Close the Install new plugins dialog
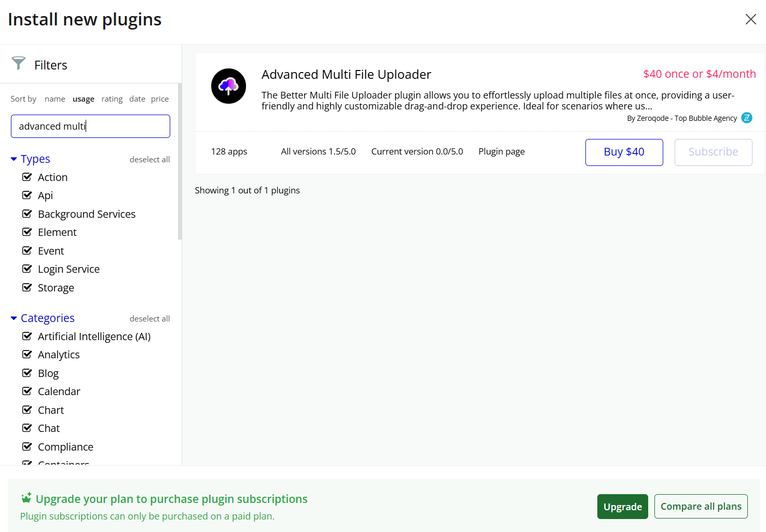Viewport: 766px width, 532px height. [750, 19]
